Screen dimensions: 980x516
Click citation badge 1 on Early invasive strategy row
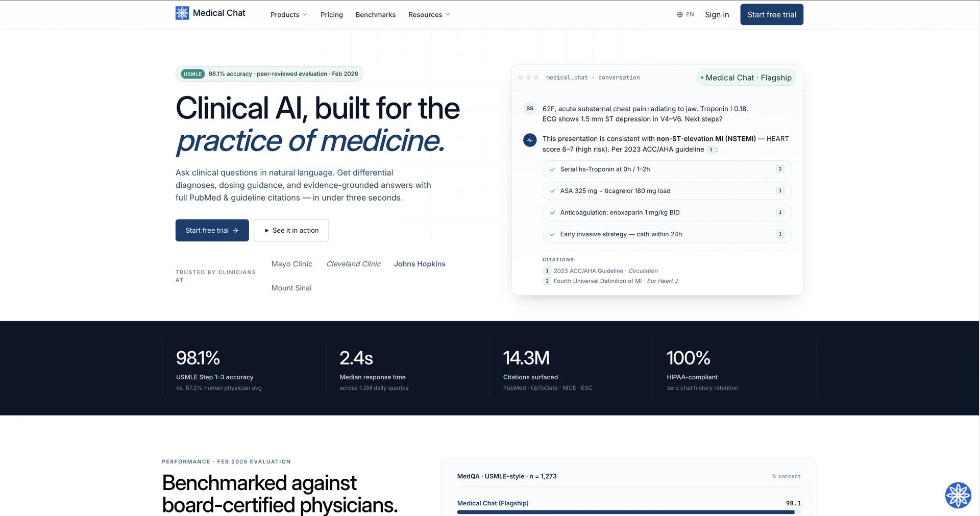(x=780, y=234)
